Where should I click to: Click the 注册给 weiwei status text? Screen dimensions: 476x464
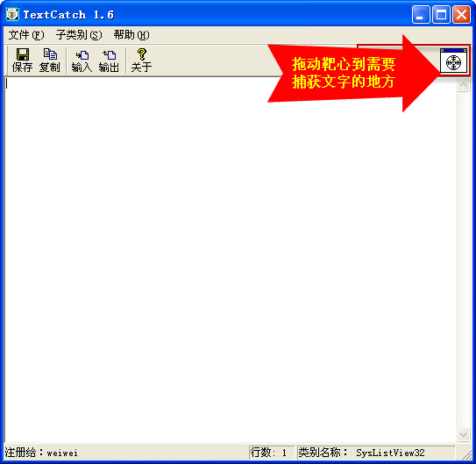41,453
